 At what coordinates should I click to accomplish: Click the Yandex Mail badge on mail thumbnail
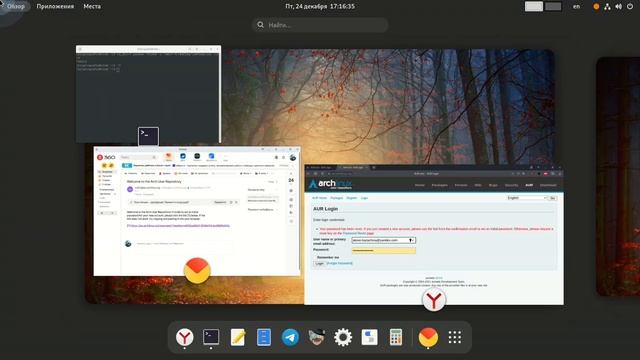coord(197,270)
